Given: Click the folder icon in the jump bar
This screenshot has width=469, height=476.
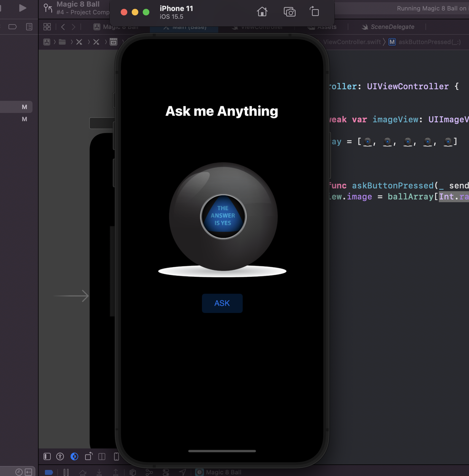Looking at the screenshot, I should (62, 42).
